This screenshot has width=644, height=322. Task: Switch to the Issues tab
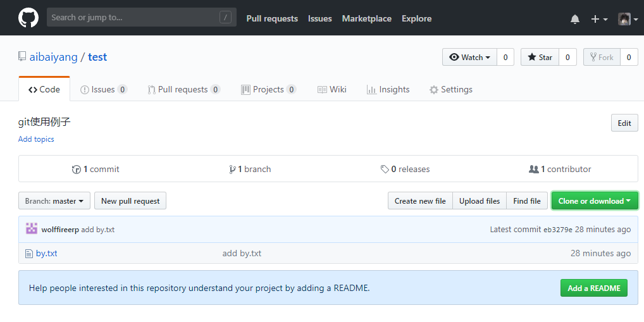pos(103,90)
